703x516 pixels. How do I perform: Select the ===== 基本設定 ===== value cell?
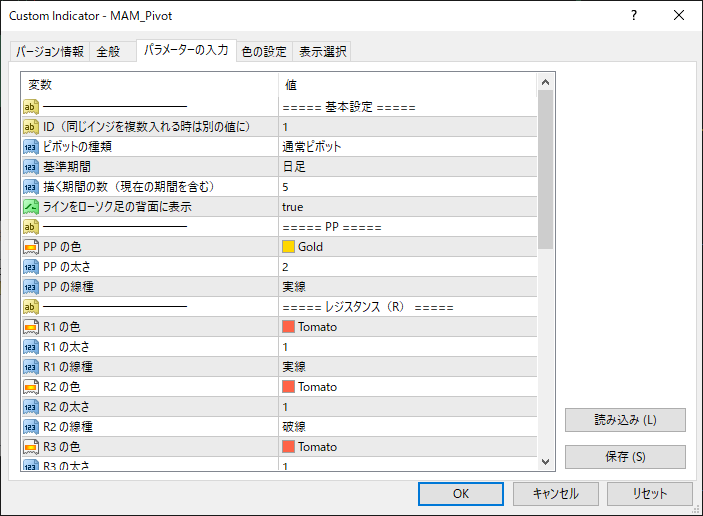tap(408, 107)
